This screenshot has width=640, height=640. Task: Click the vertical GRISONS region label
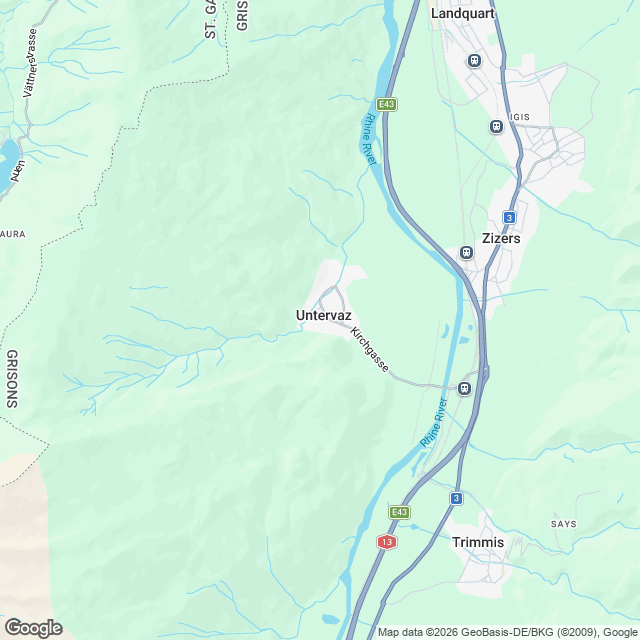(x=12, y=378)
